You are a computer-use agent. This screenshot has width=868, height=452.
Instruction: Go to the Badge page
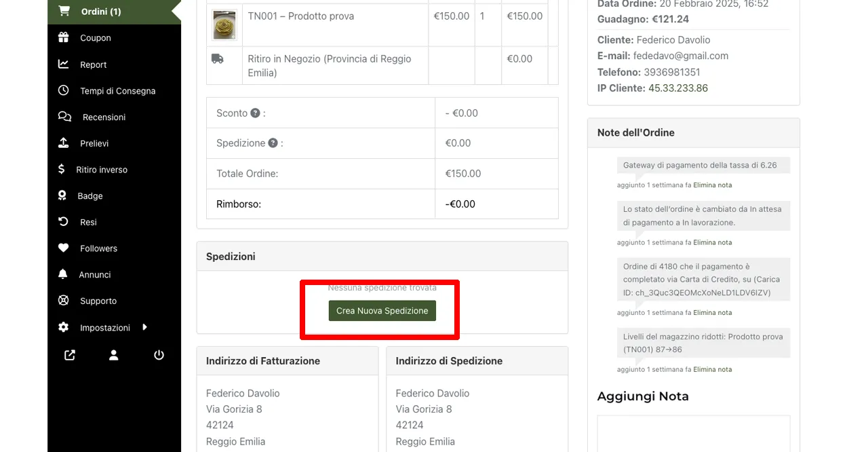[x=90, y=196]
